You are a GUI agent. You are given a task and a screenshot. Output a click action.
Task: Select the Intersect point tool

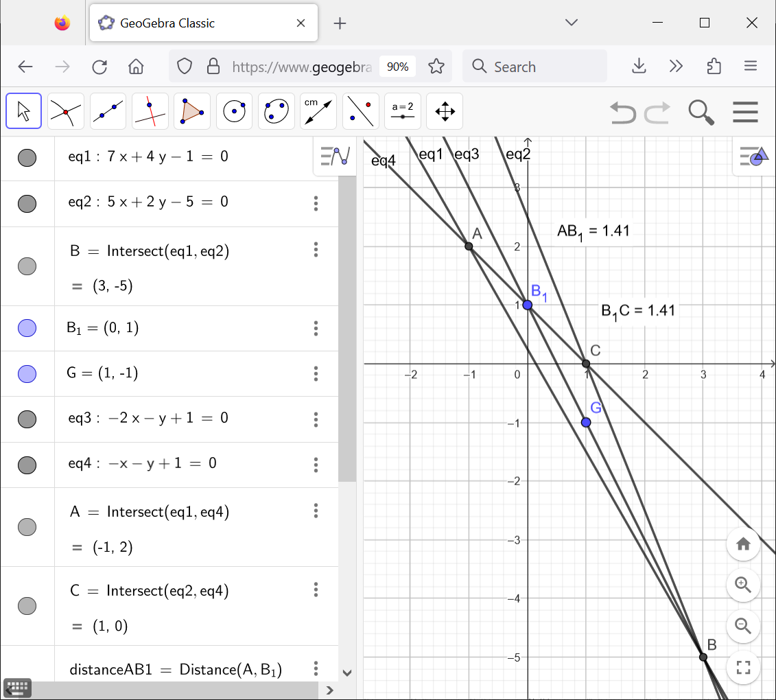pyautogui.click(x=65, y=111)
